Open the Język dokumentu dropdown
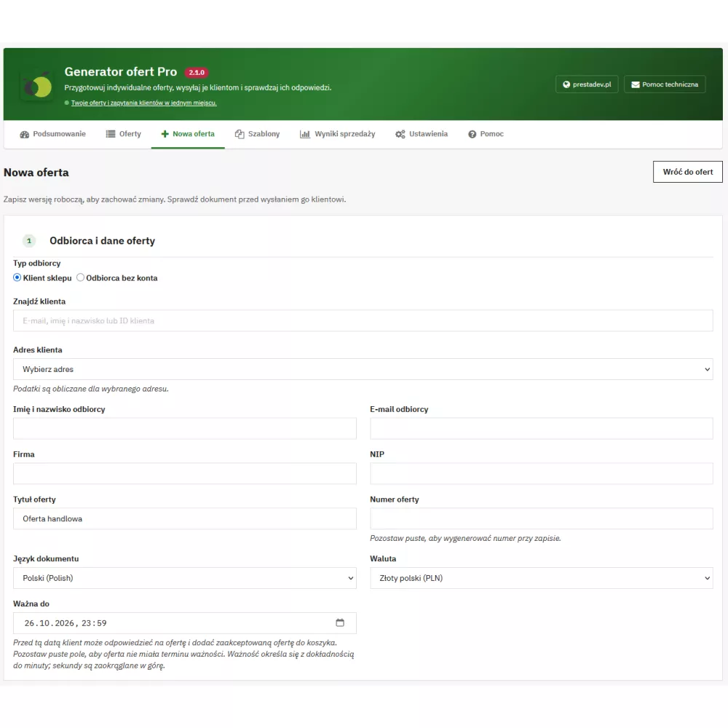Image resolution: width=728 pixels, height=728 pixels. point(184,578)
